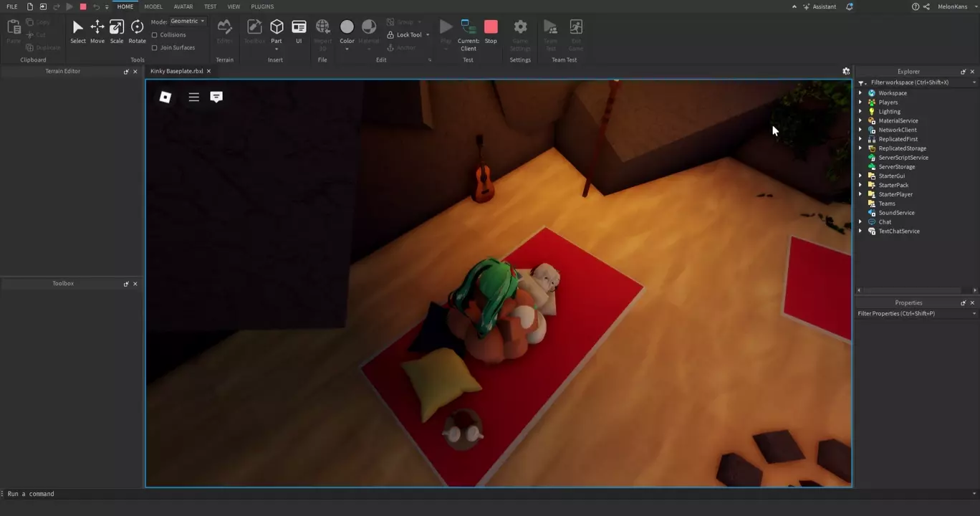980x516 pixels.
Task: Stop the running playtest
Action: pos(491,31)
